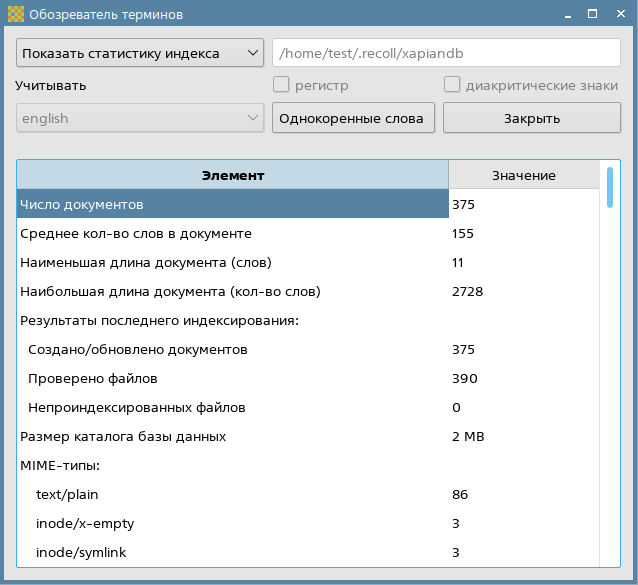
Task: Select the Размер каталога базы данных row
Action: point(232,436)
